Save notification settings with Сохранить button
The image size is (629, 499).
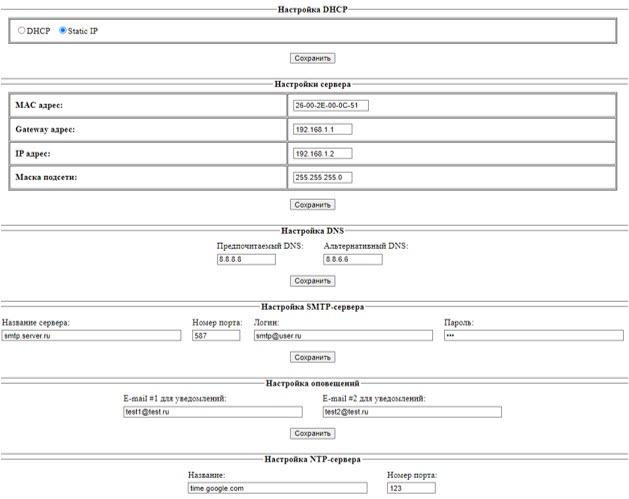(312, 433)
